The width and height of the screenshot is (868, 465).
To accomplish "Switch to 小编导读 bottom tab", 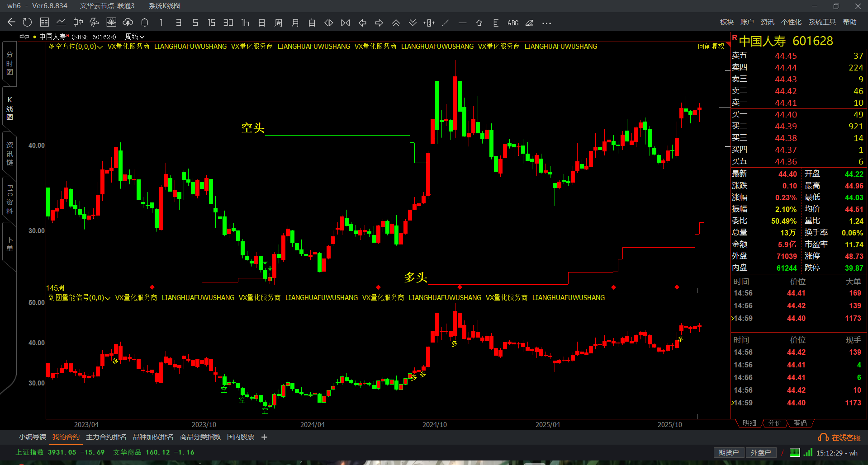I will [x=33, y=437].
